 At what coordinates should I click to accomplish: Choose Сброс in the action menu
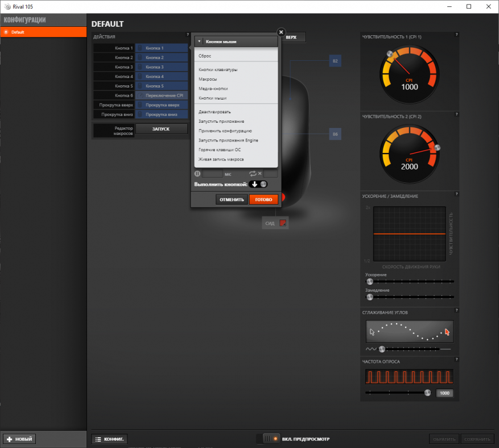pyautogui.click(x=236, y=56)
